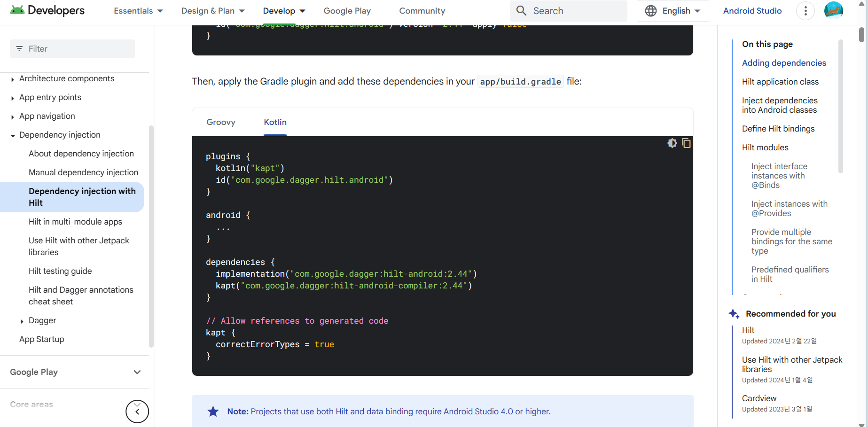This screenshot has width=868, height=427.
Task: Click the sidebar Filter input field
Action: coord(72,49)
